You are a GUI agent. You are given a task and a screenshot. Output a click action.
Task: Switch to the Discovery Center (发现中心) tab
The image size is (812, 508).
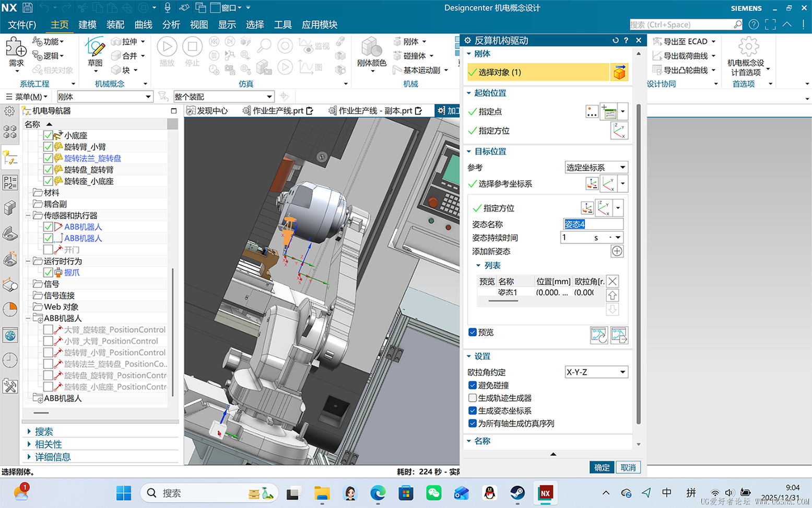208,111
